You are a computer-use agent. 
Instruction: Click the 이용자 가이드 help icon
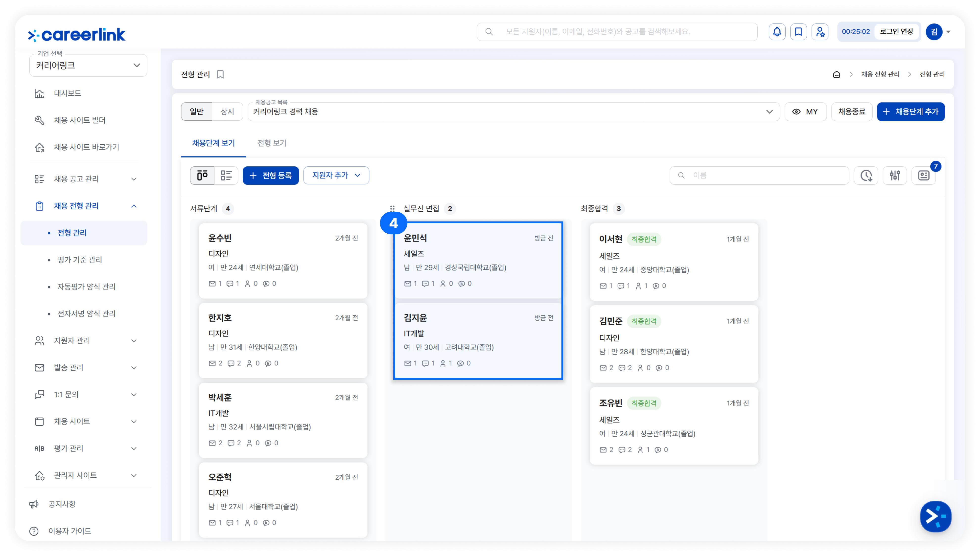click(34, 531)
